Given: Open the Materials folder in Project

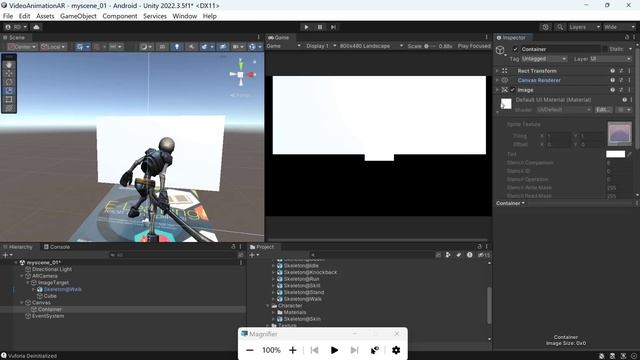Looking at the screenshot, I should pos(295,312).
